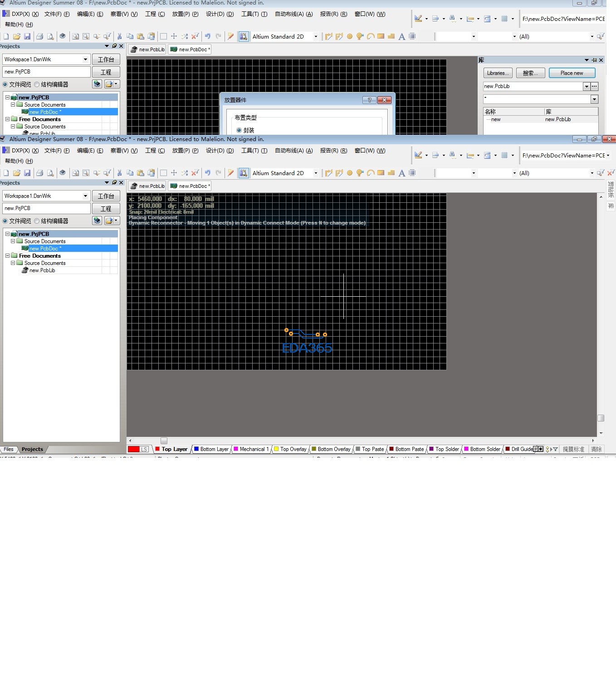This screenshot has height=681, width=616.
Task: Click the Top Overlay yellow color swatch
Action: click(276, 449)
